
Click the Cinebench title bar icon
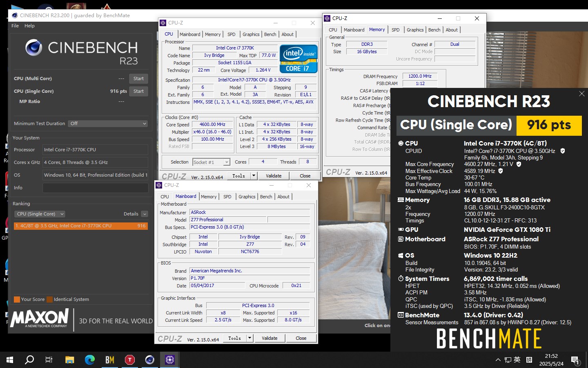point(15,16)
